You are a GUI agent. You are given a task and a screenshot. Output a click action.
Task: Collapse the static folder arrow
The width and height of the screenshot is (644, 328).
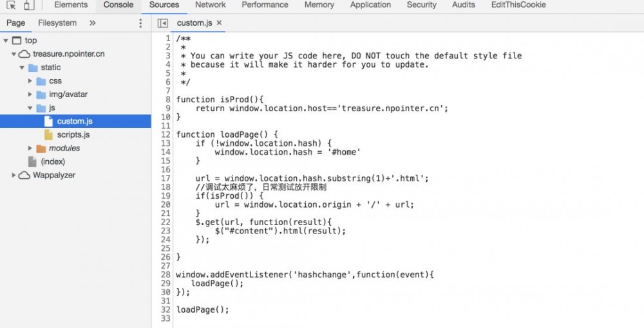(22, 68)
